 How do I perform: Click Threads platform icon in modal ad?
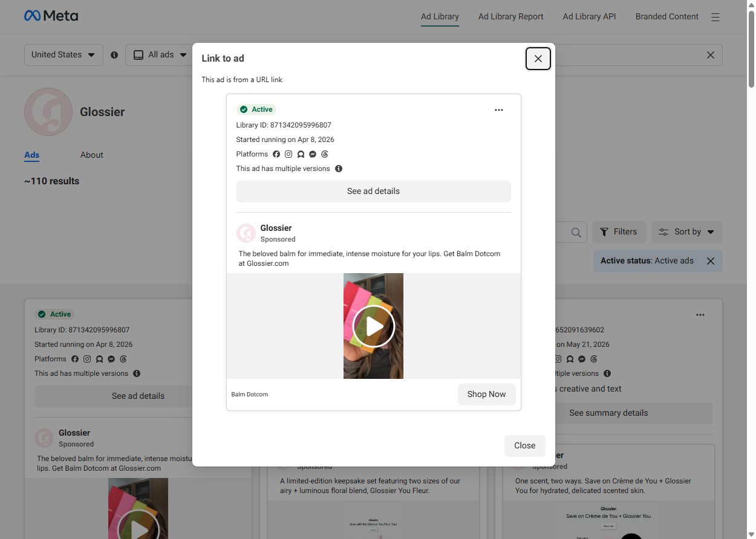[x=325, y=154]
